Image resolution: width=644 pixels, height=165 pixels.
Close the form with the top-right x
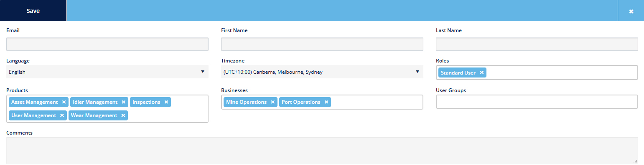coord(631,11)
